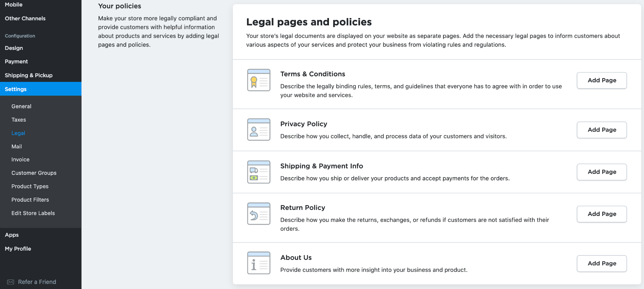Open the Payment settings section
Screen dimensions: 644x289
(16, 61)
